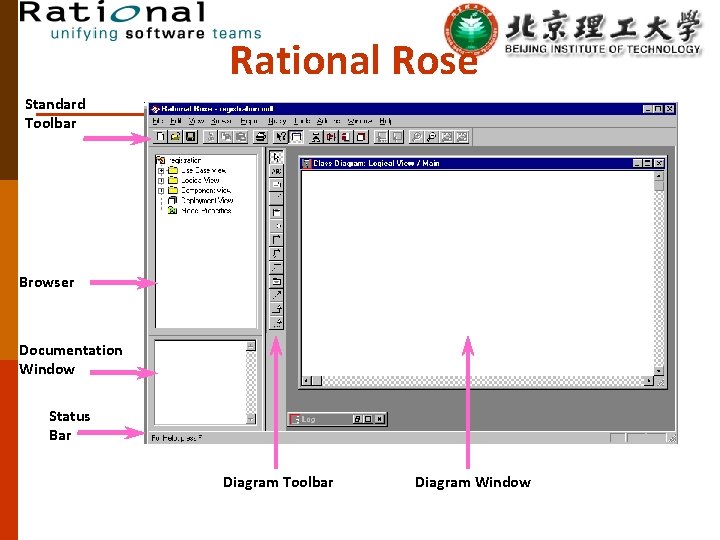Click the Cut scissors toolbar icon
Screen dimensions: 720x540
click(210, 137)
